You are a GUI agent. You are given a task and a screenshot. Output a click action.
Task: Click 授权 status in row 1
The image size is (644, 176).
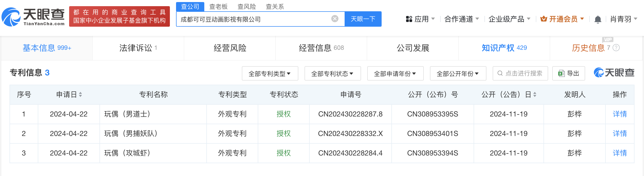click(283, 114)
